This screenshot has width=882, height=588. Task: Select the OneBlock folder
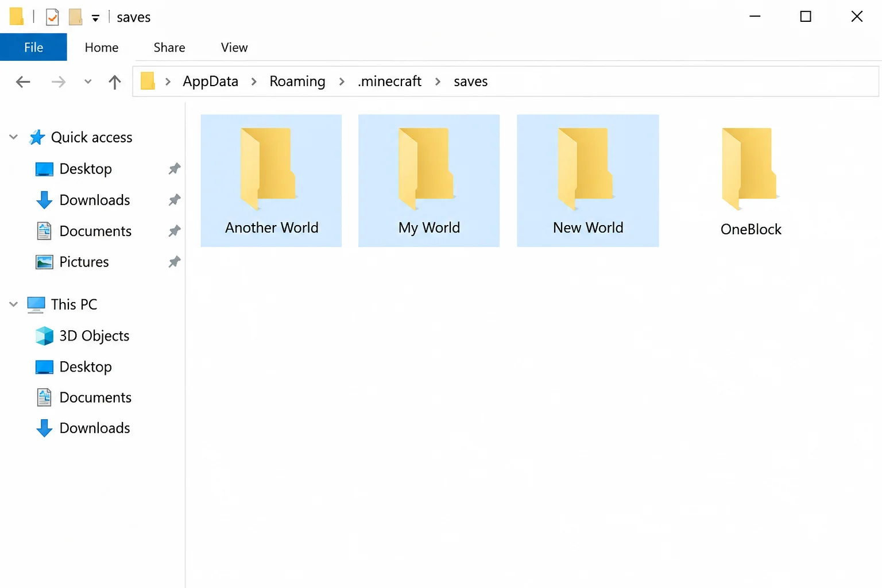[x=751, y=181]
